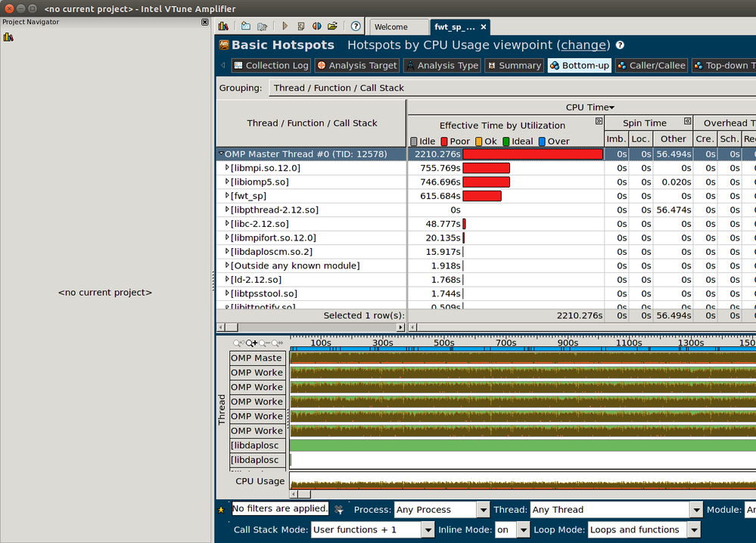This screenshot has height=543, width=756.
Task: Click the timeline zoom out icon
Action: (x=264, y=343)
